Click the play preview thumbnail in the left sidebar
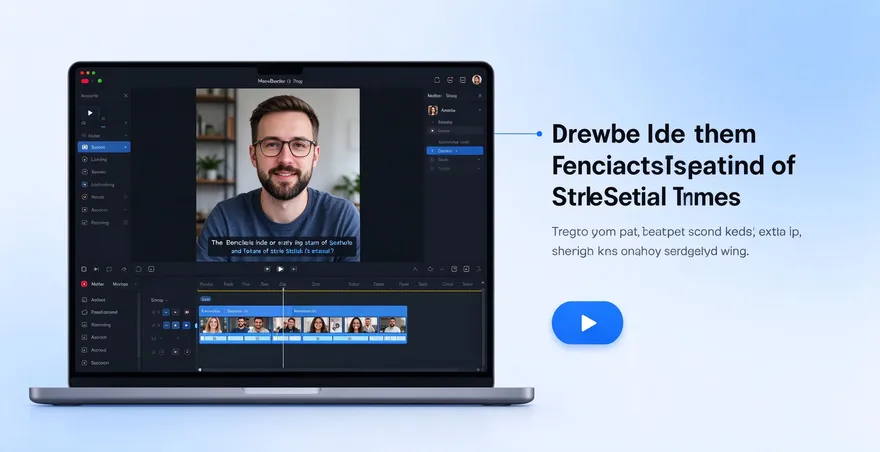 [x=90, y=113]
